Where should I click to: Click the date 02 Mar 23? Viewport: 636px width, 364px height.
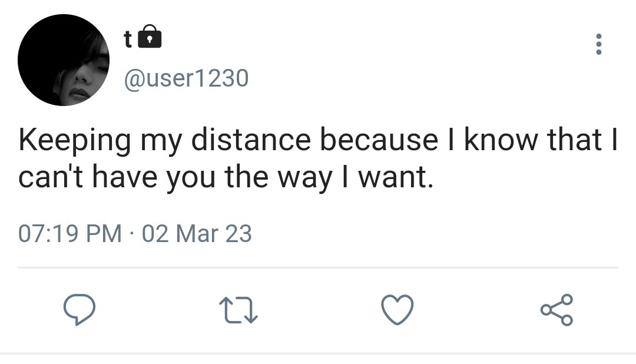point(197,234)
